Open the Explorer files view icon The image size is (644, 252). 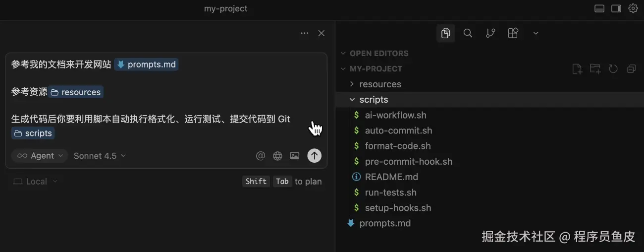446,33
